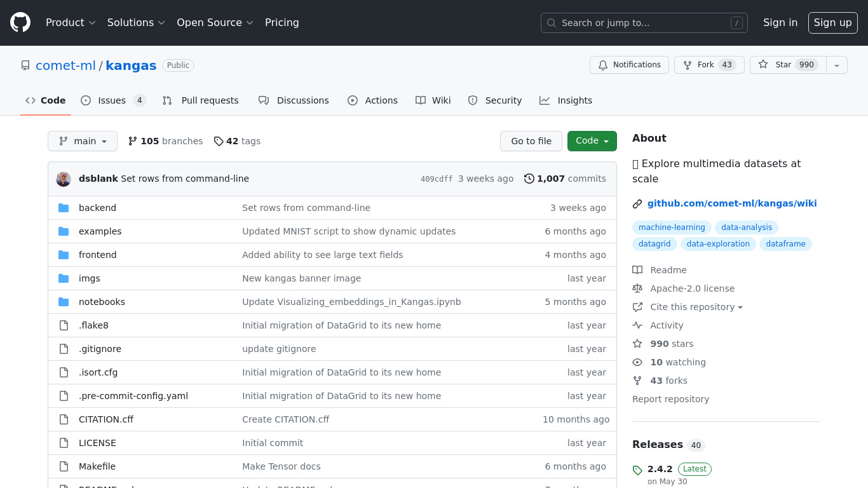Click the Sign in link

tap(780, 23)
